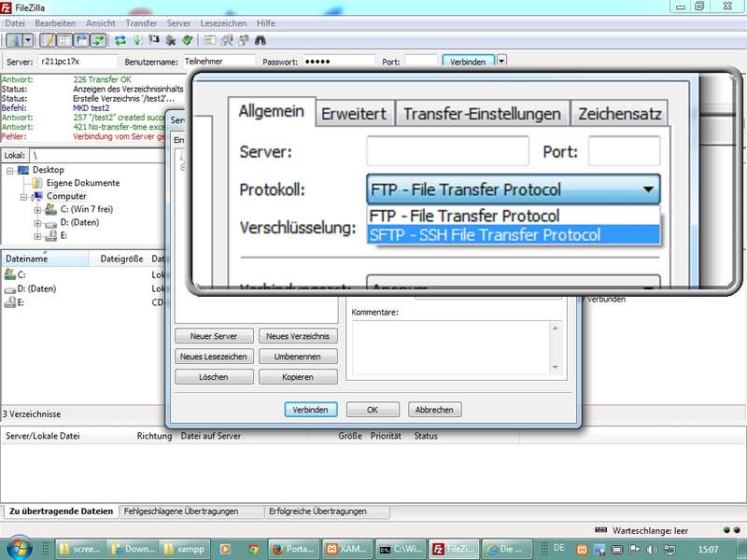This screenshot has height=560, width=747.
Task: Click the process queue toolbar icon
Action: coord(137,40)
